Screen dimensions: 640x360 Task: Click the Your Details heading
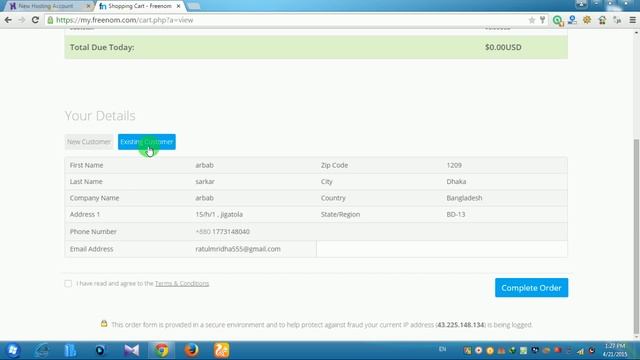click(100, 116)
